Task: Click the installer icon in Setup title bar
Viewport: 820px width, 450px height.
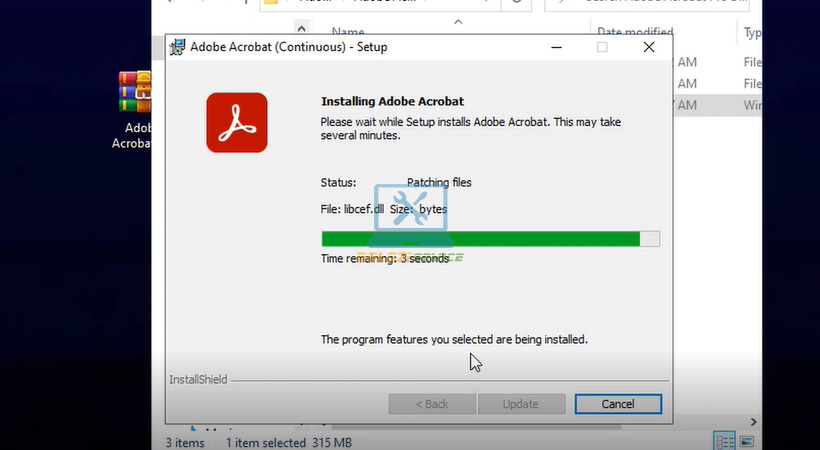Action: tap(178, 47)
